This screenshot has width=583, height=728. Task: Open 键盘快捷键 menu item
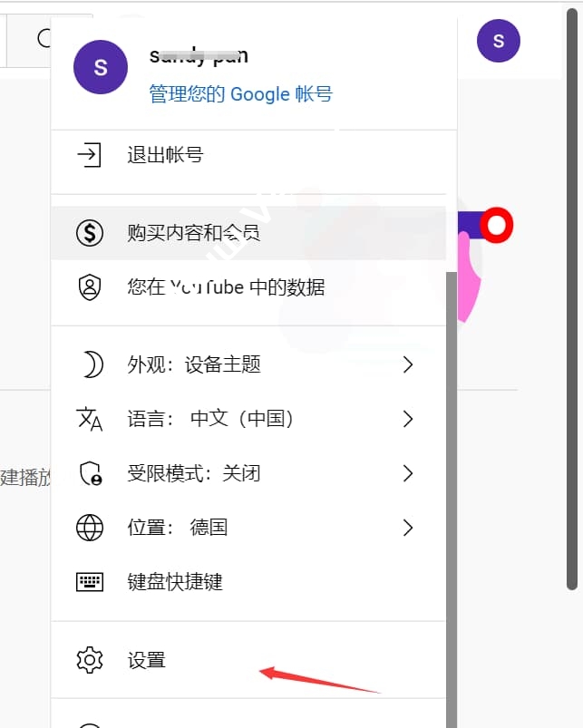point(248,582)
